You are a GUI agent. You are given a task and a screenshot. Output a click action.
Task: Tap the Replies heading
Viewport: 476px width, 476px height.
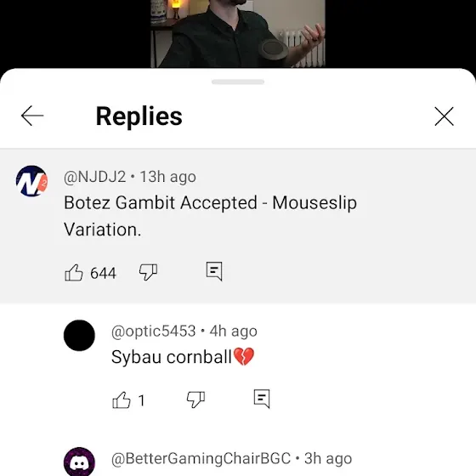point(139,116)
